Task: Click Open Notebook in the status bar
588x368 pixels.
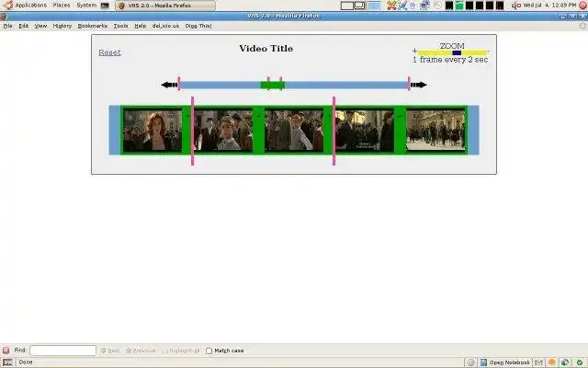Action: (504, 362)
